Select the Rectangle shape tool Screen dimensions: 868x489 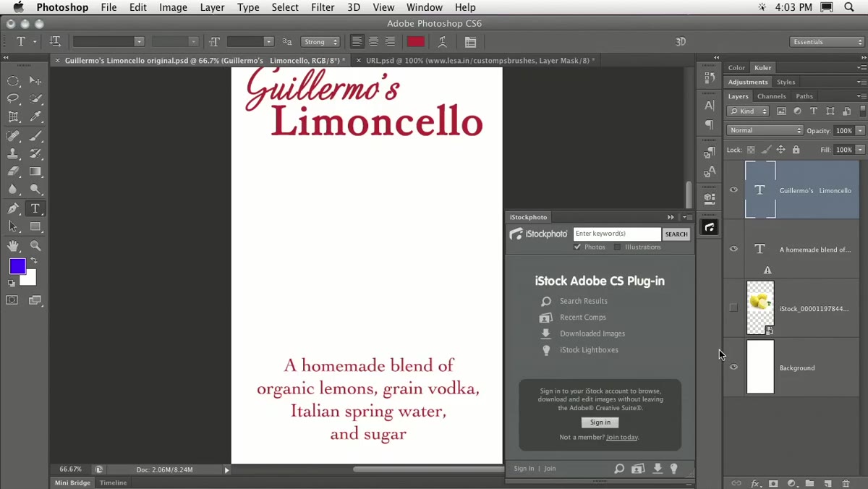(x=35, y=226)
